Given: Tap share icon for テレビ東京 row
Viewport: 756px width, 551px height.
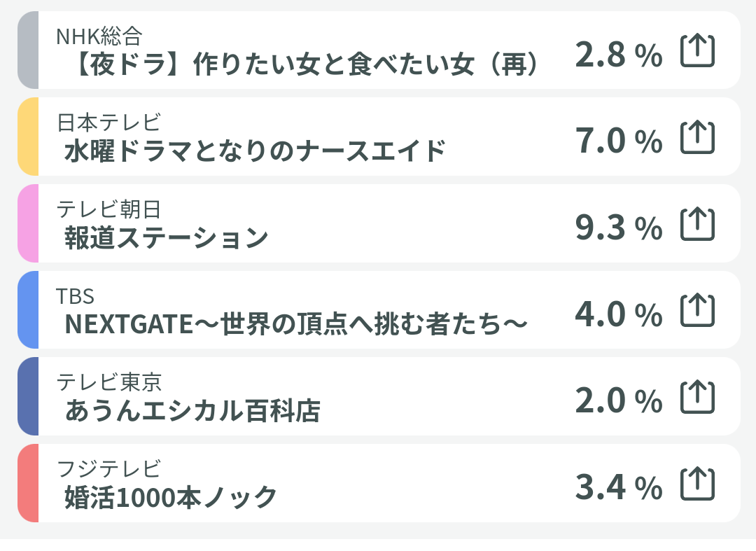Looking at the screenshot, I should pyautogui.click(x=697, y=397).
